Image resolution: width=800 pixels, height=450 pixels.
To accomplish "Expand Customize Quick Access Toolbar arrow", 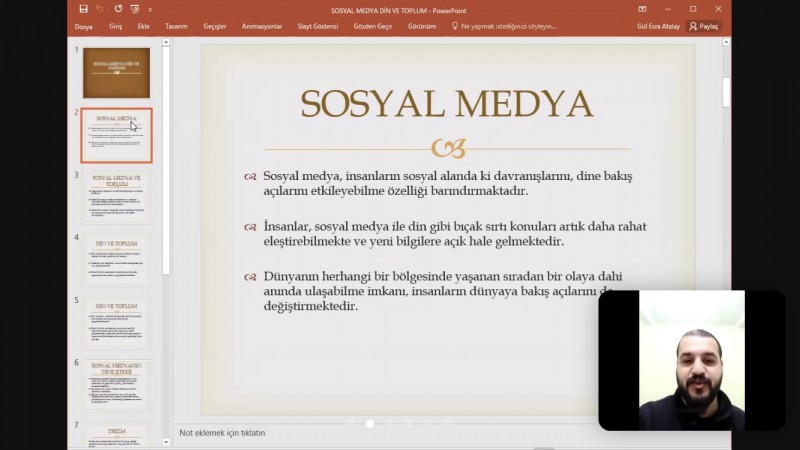I will (x=148, y=9).
